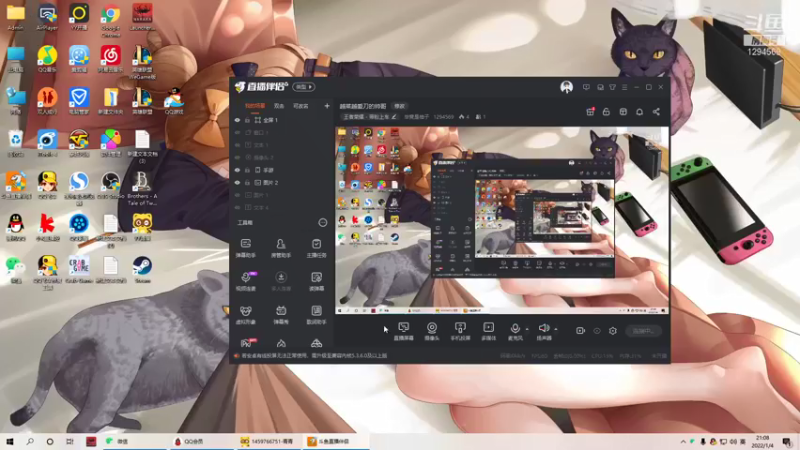Open the 主播任务 tool
The height and width of the screenshot is (450, 800).
(316, 248)
